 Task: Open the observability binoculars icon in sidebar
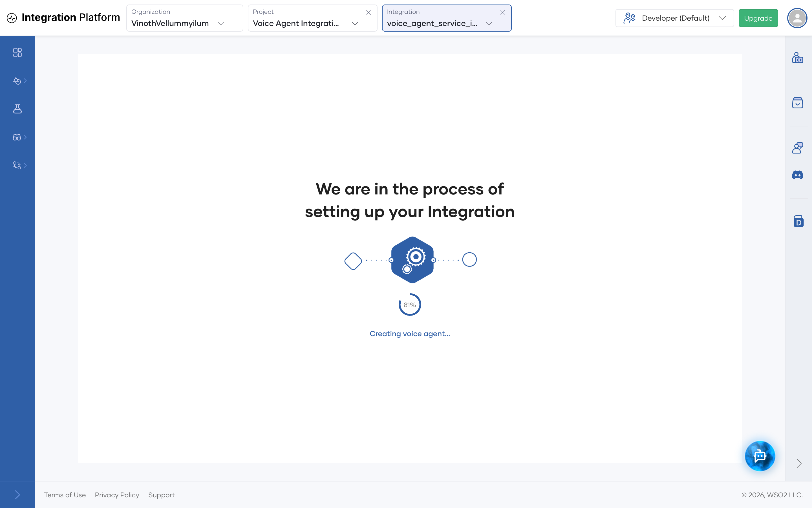pyautogui.click(x=17, y=137)
